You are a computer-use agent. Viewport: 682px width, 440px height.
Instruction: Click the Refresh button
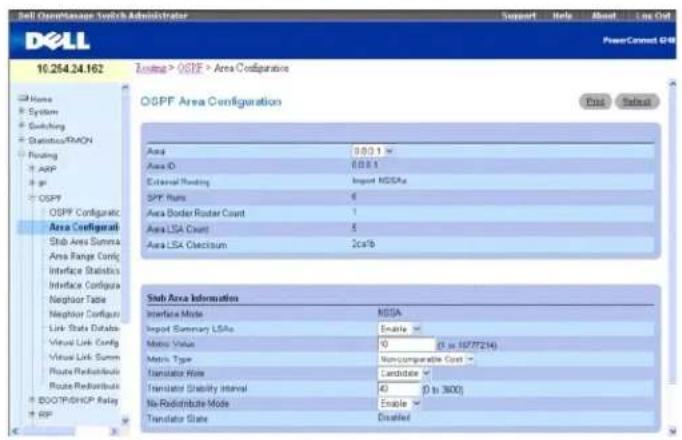[x=637, y=101]
